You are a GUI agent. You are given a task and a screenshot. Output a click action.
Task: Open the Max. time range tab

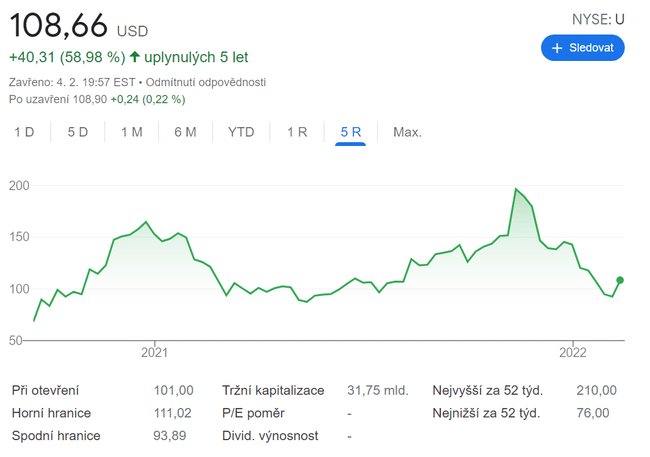tap(407, 132)
